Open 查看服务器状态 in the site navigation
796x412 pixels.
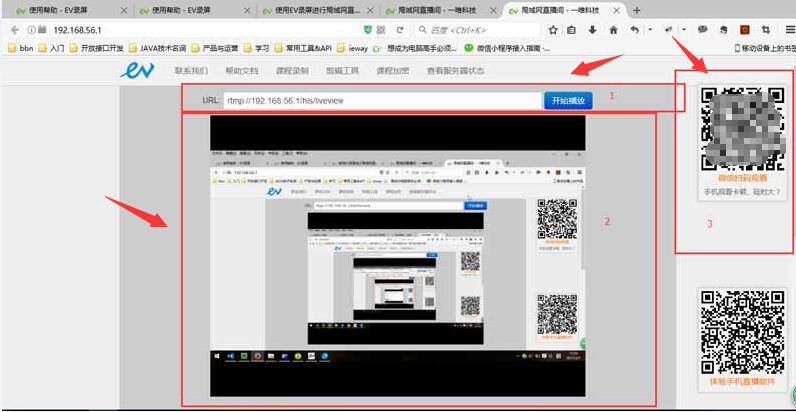(x=455, y=71)
